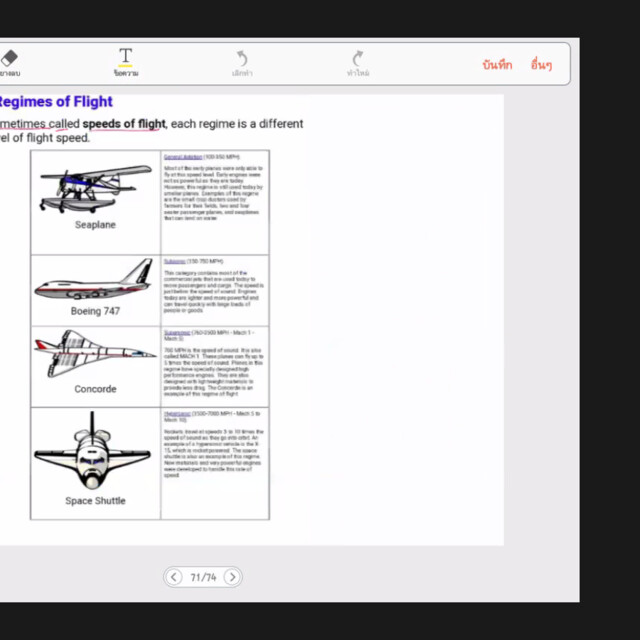Click the 71/74 page indicator
This screenshot has height=640, width=640.
click(x=203, y=577)
